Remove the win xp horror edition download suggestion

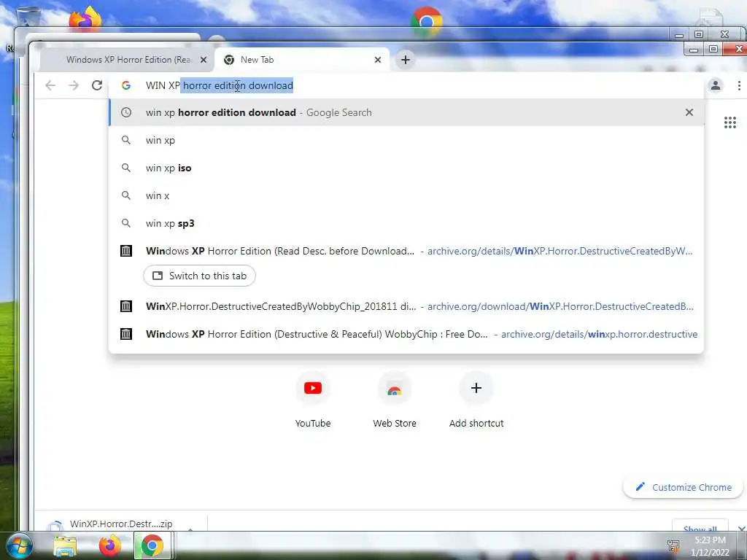[689, 112]
